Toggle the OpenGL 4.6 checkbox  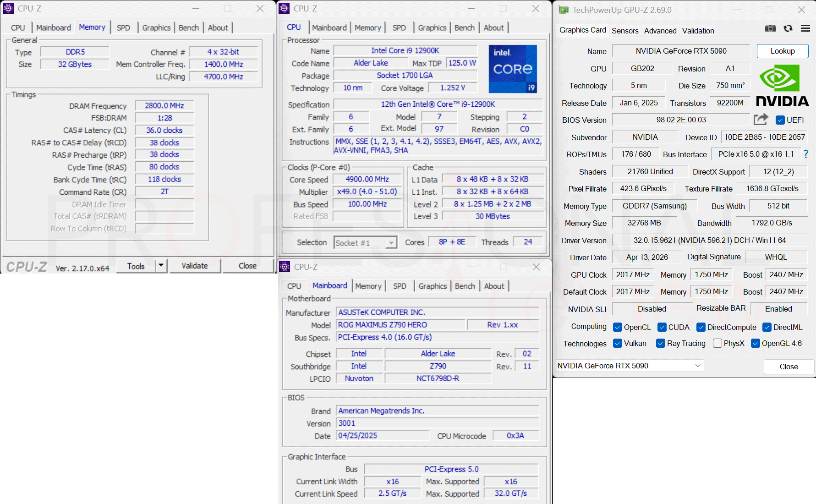coord(756,343)
